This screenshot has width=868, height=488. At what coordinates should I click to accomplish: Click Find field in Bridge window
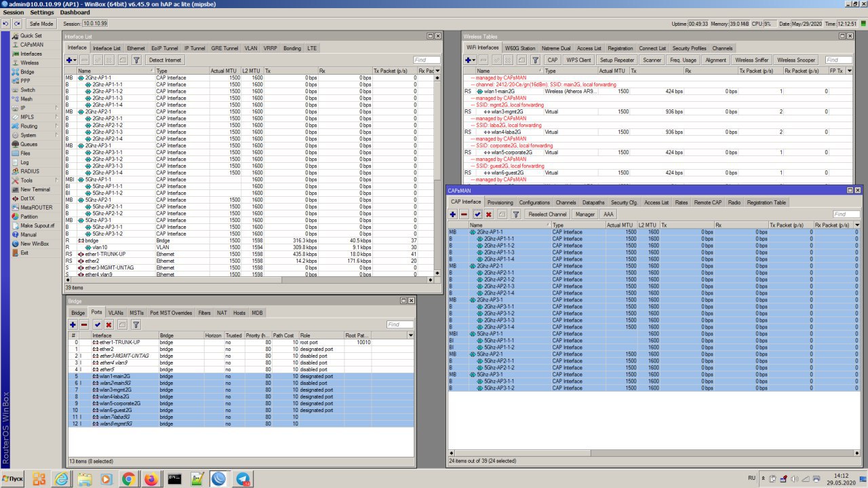point(400,324)
